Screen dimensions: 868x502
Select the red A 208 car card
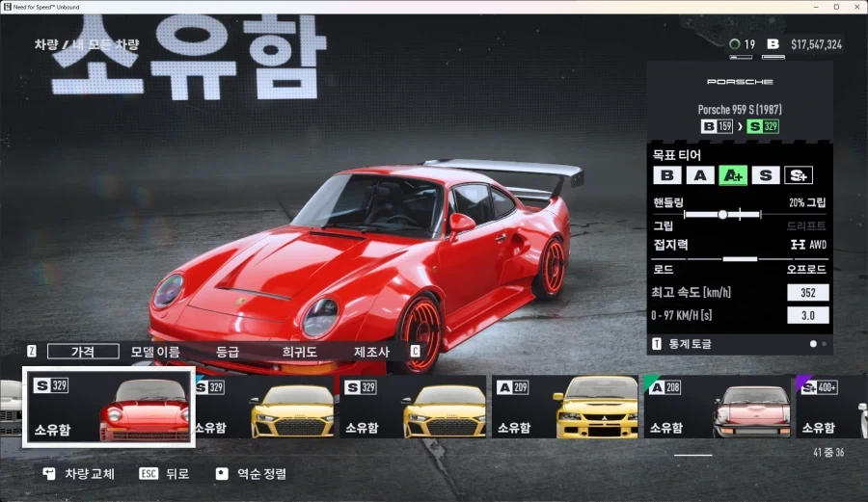coord(717,407)
